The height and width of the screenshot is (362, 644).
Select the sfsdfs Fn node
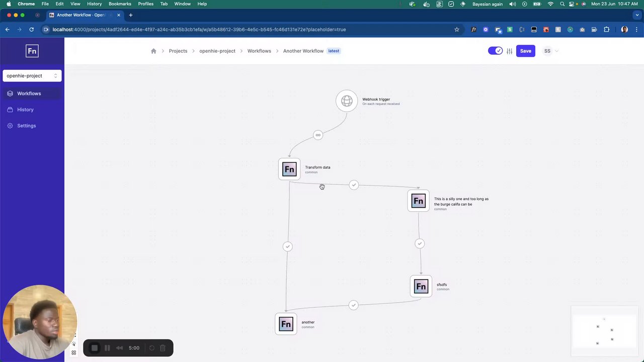click(421, 287)
